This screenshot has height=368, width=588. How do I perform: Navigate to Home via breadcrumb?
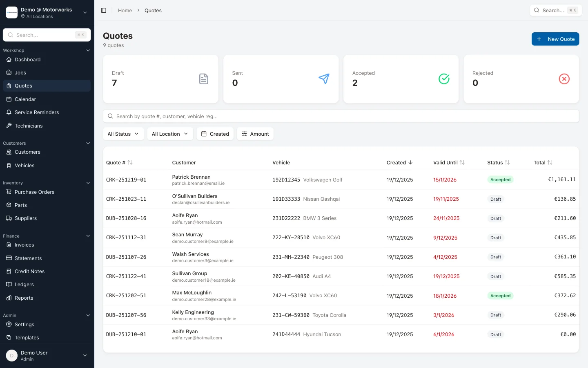click(125, 10)
